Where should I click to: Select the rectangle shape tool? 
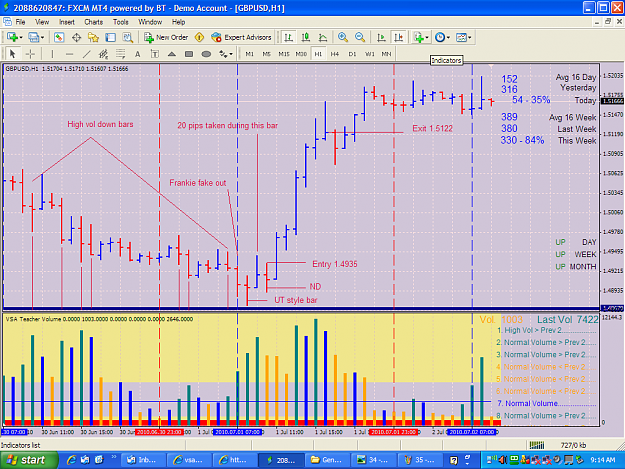[189, 54]
